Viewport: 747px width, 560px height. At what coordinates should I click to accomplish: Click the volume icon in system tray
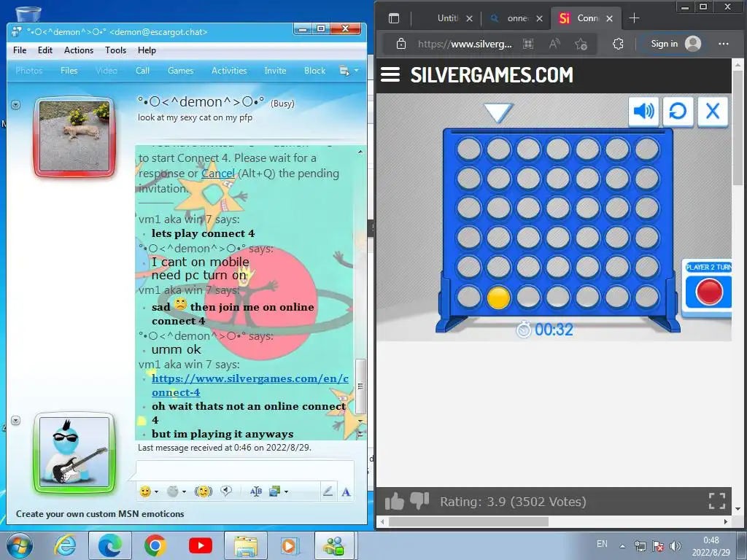[x=675, y=545]
